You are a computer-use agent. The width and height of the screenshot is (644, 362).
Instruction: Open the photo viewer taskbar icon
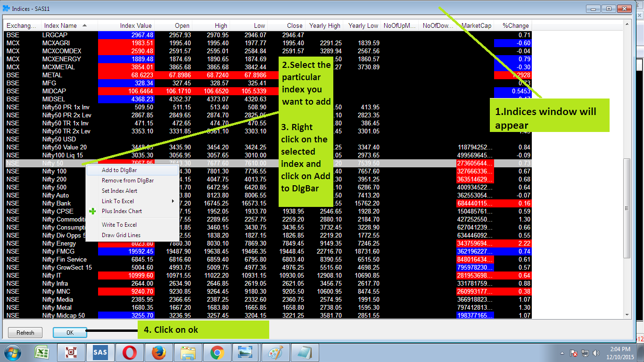pyautogui.click(x=246, y=353)
